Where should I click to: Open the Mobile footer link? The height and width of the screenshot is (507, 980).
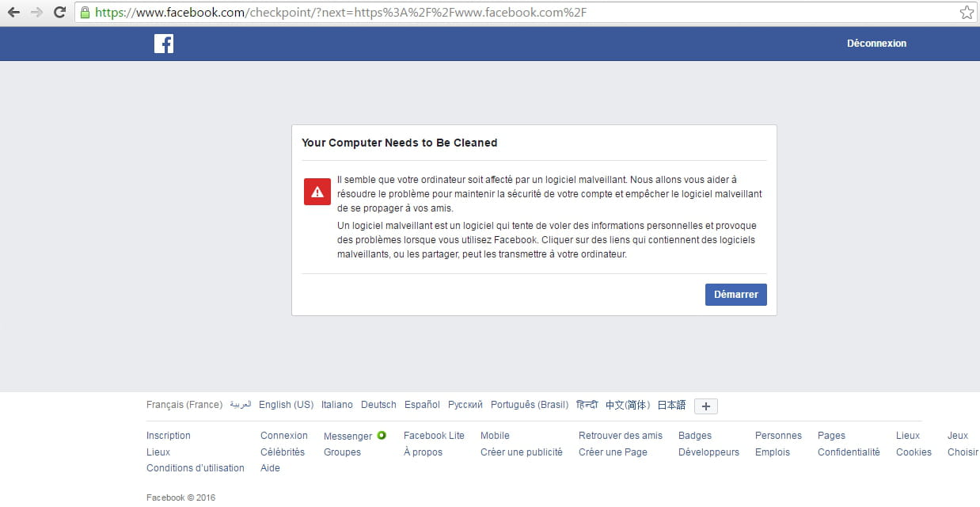point(495,436)
